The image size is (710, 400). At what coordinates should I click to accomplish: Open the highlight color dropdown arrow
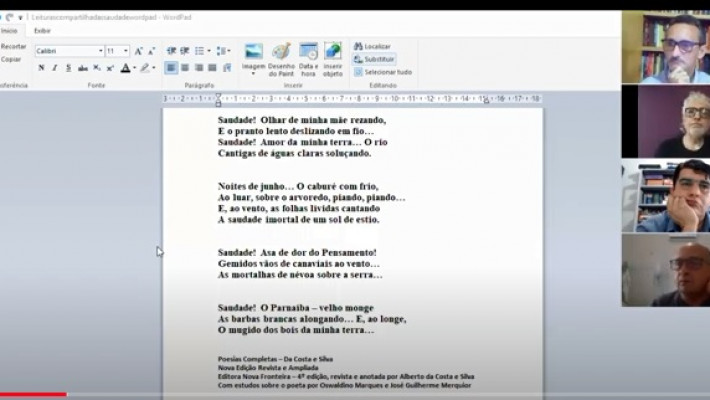(154, 68)
